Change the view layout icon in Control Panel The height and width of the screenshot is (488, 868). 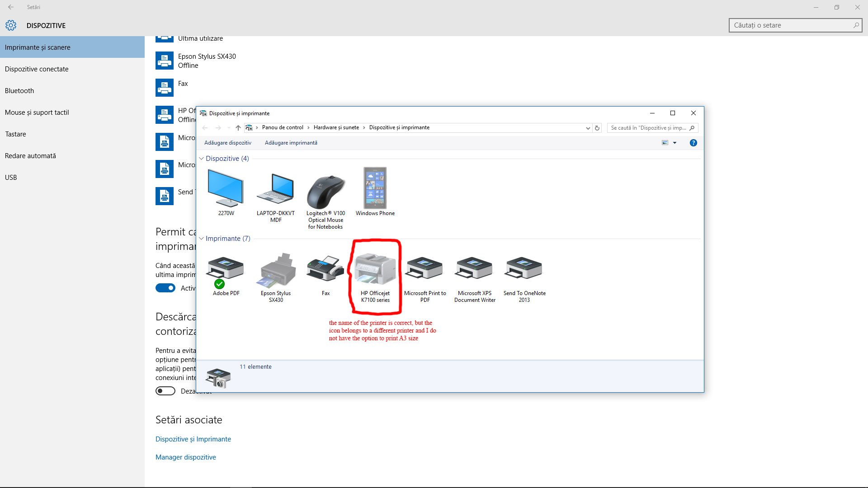(665, 143)
